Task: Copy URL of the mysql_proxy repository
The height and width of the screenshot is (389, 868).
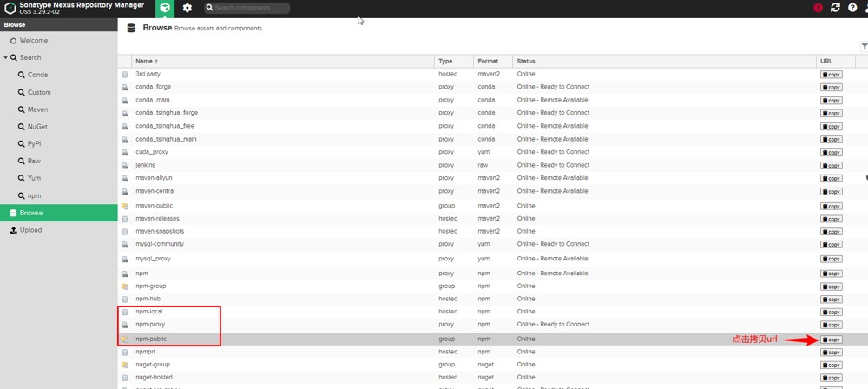Action: (x=832, y=260)
